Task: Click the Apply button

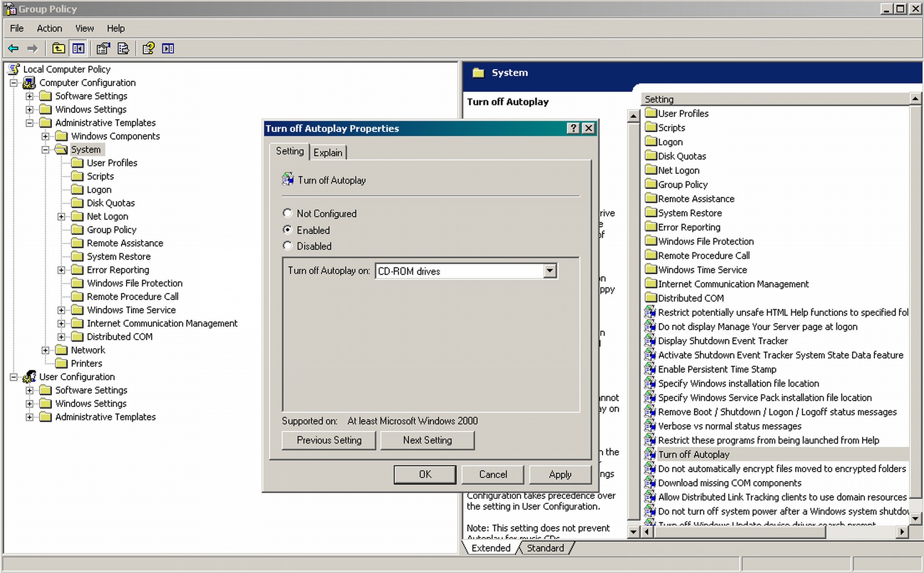Action: pyautogui.click(x=560, y=474)
